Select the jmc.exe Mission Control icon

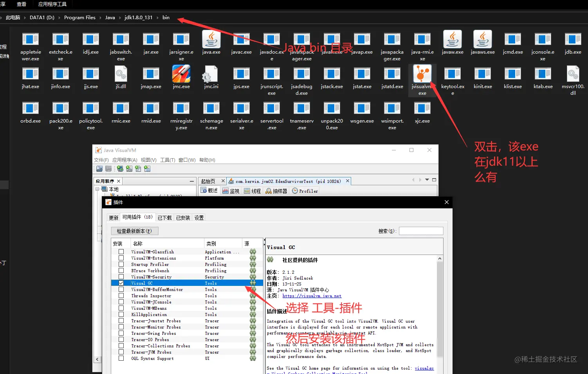[x=181, y=74]
